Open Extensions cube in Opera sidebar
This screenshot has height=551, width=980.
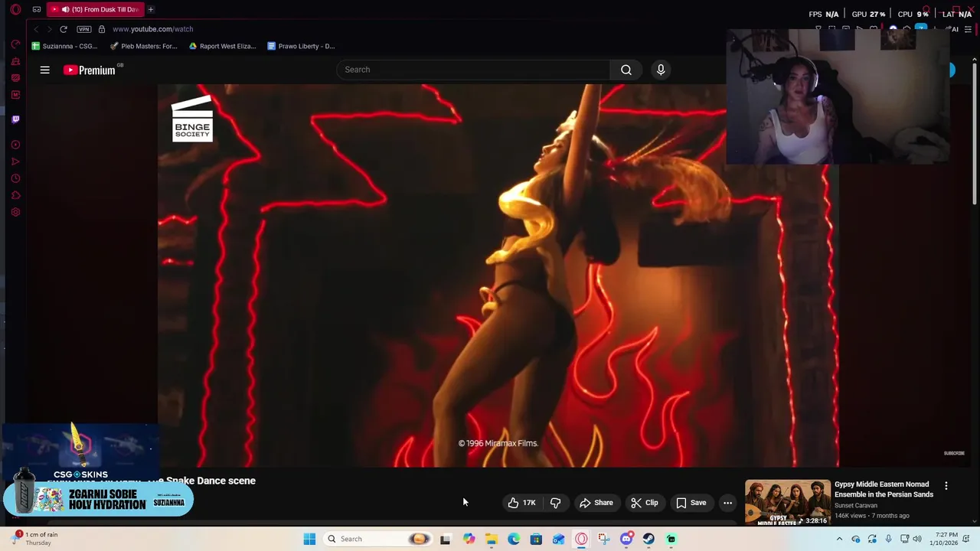point(15,195)
